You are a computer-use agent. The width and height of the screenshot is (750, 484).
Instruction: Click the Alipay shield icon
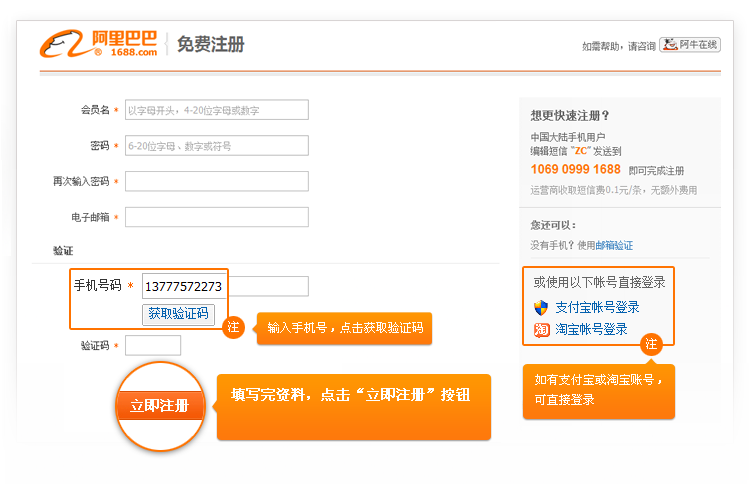pyautogui.click(x=541, y=308)
